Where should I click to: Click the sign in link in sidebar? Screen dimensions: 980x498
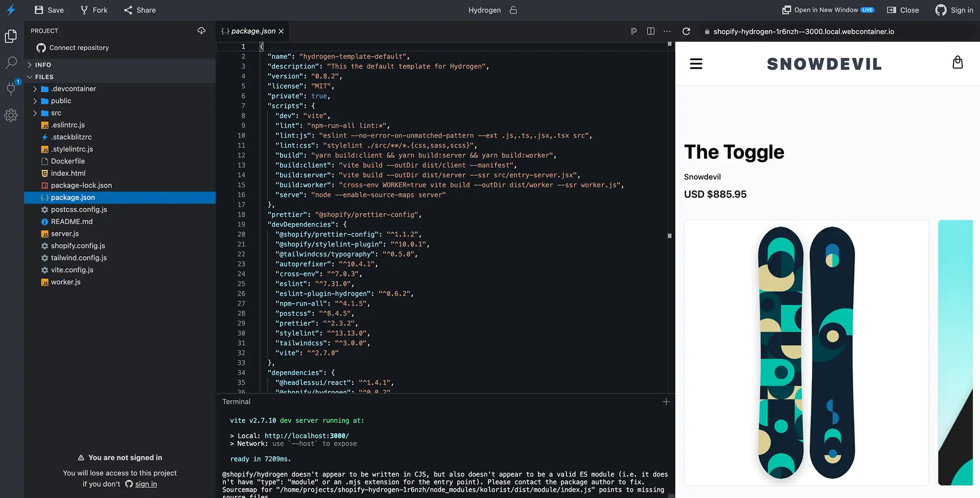click(x=146, y=484)
